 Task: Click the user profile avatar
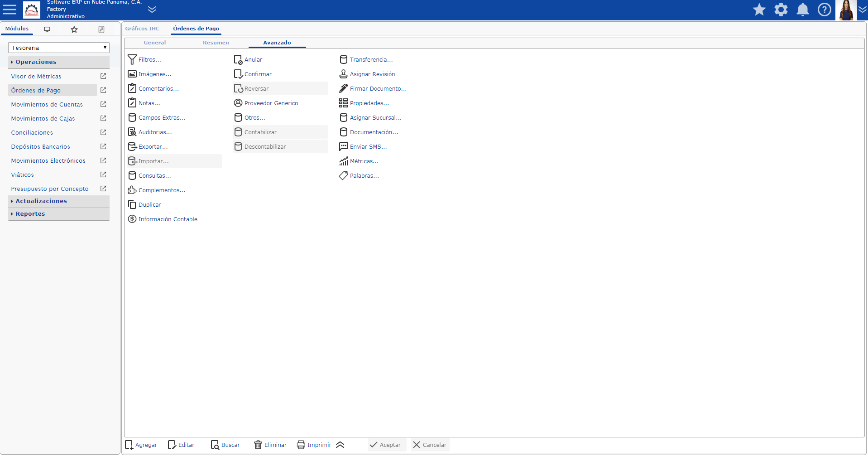coord(845,10)
